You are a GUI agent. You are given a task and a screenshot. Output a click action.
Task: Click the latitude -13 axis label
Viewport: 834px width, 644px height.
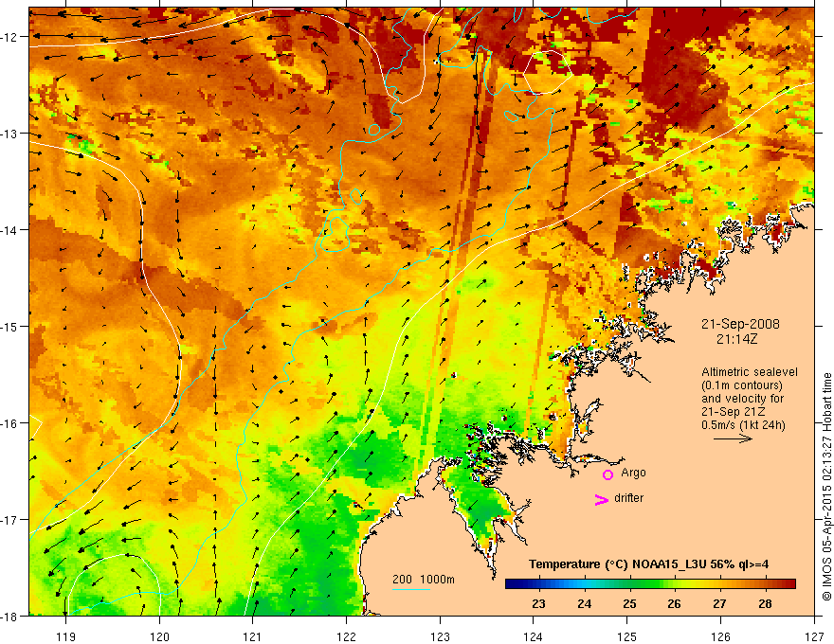9,134
